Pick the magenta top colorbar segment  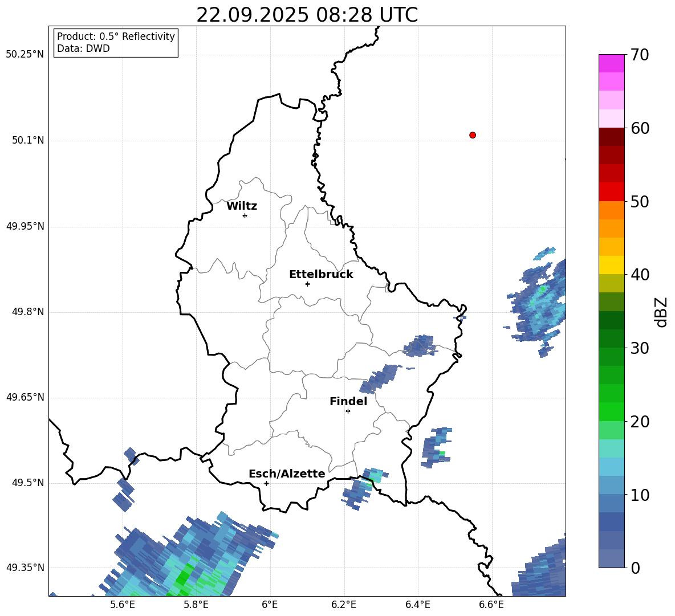(611, 63)
